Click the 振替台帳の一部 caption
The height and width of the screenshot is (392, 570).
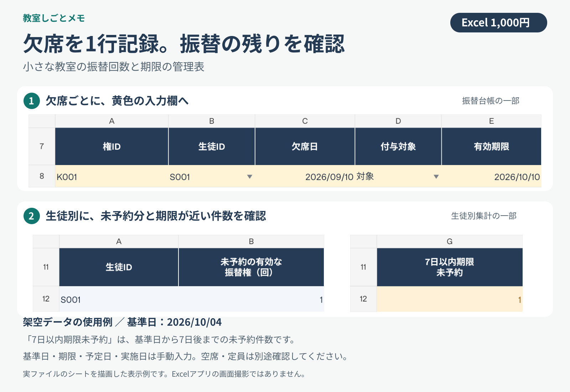pyautogui.click(x=491, y=101)
